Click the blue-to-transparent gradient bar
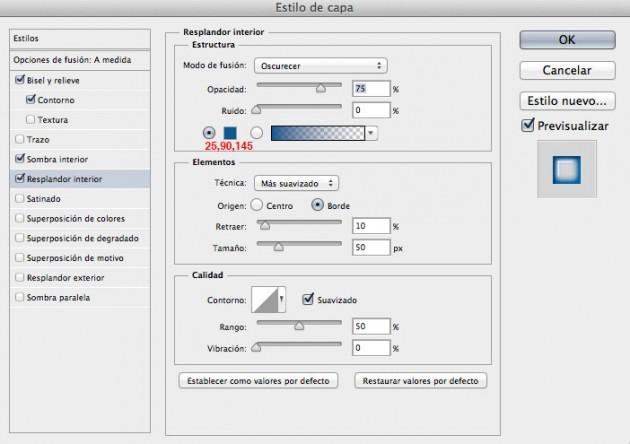The image size is (630, 444). 318,133
